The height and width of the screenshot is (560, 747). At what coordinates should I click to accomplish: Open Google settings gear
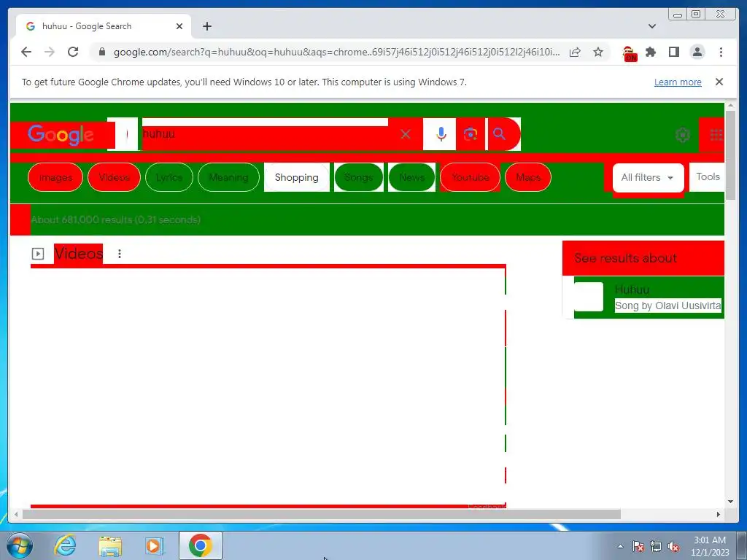click(683, 135)
